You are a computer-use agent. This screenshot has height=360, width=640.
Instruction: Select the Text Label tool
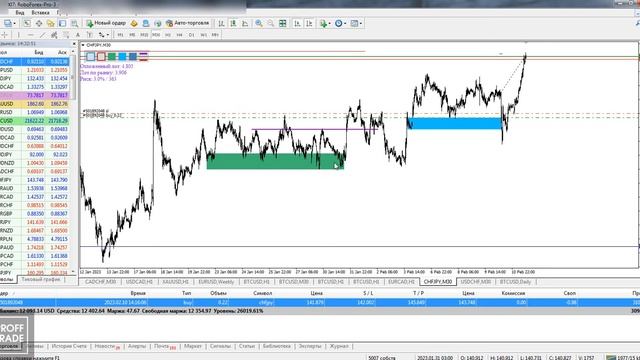pos(89,35)
